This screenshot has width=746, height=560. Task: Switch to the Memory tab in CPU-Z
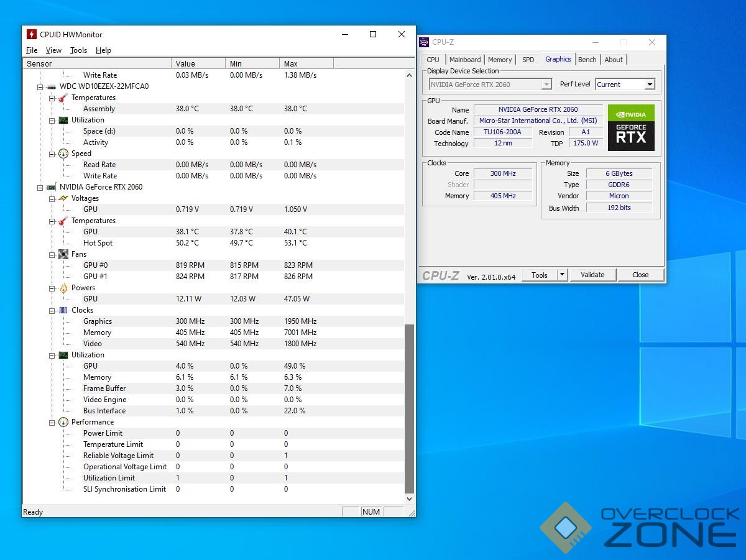(x=500, y=60)
